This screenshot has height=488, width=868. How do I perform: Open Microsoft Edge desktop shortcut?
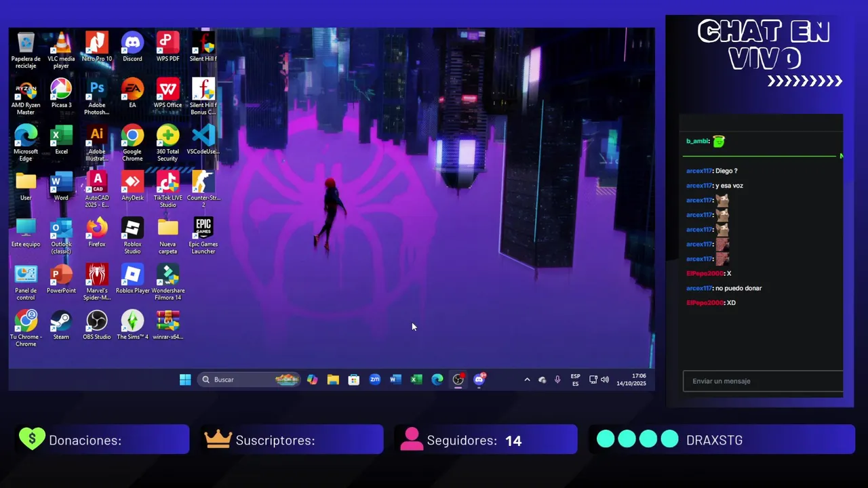[26, 143]
